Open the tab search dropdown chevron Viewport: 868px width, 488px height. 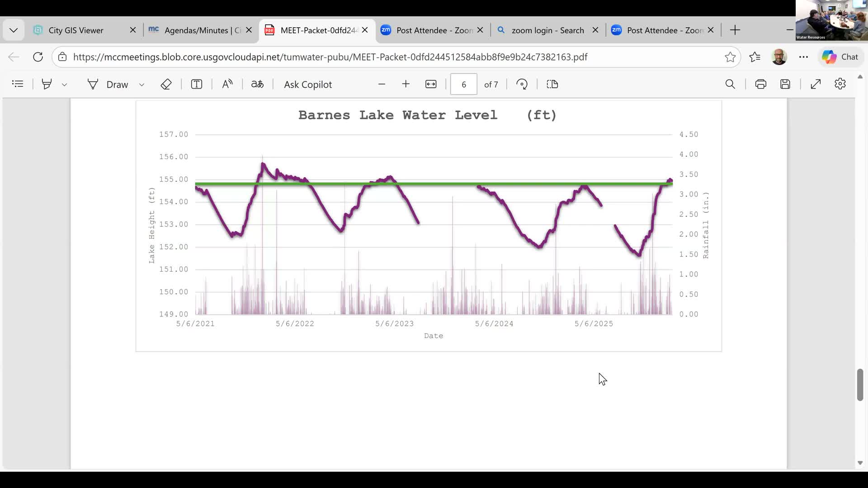(14, 30)
